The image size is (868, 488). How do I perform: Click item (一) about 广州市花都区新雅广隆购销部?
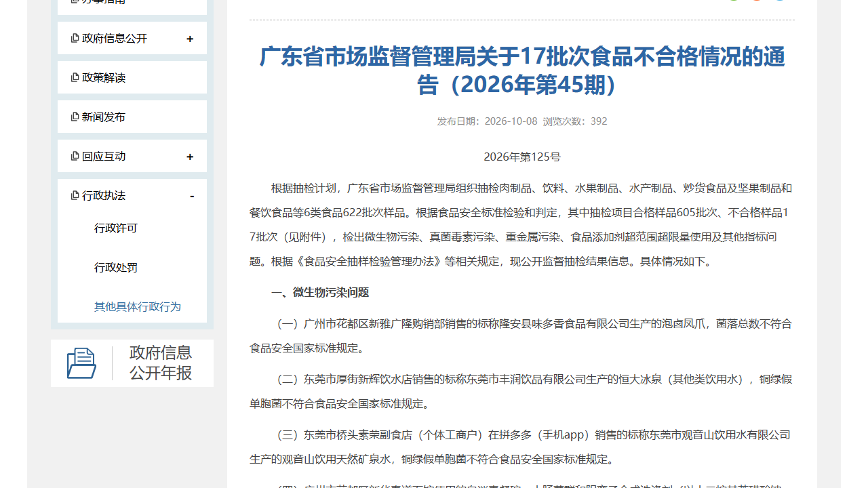pyautogui.click(x=522, y=336)
